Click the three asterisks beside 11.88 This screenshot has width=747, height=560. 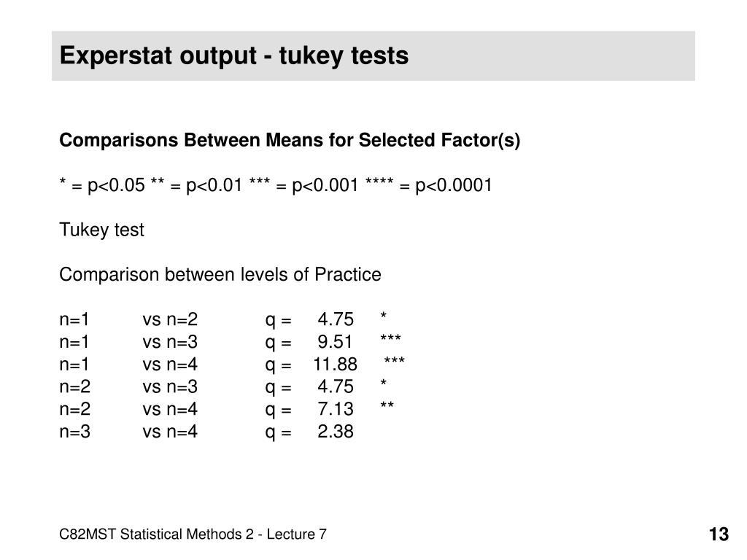click(x=395, y=360)
